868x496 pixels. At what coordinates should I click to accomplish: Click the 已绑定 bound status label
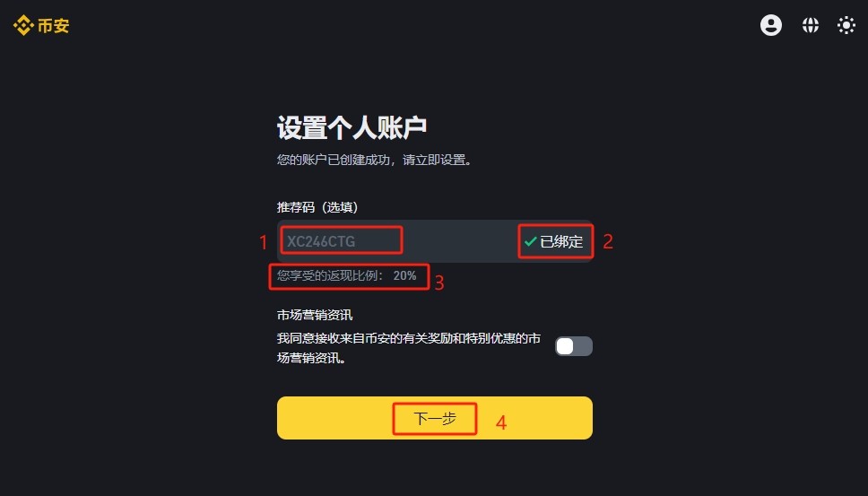[x=561, y=241]
